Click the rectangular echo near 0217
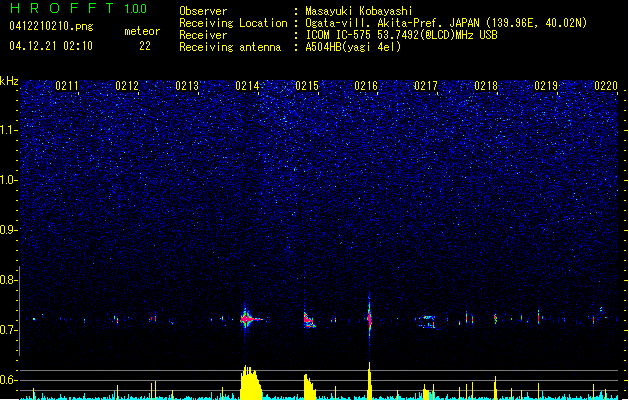 coord(428,322)
